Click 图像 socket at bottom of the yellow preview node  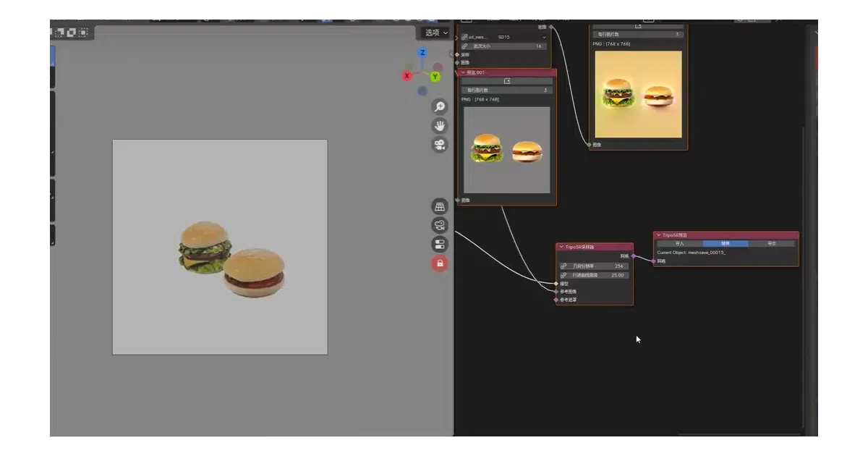[589, 145]
